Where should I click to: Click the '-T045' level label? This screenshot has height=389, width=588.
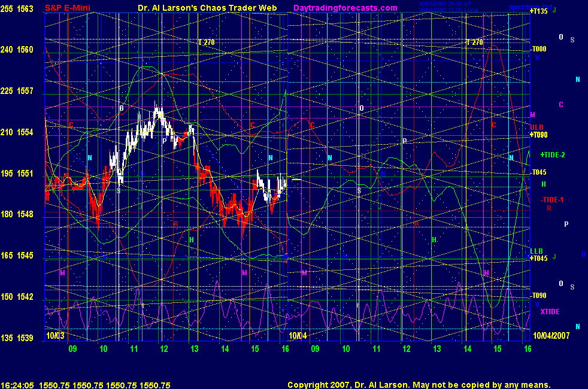pyautogui.click(x=538, y=172)
